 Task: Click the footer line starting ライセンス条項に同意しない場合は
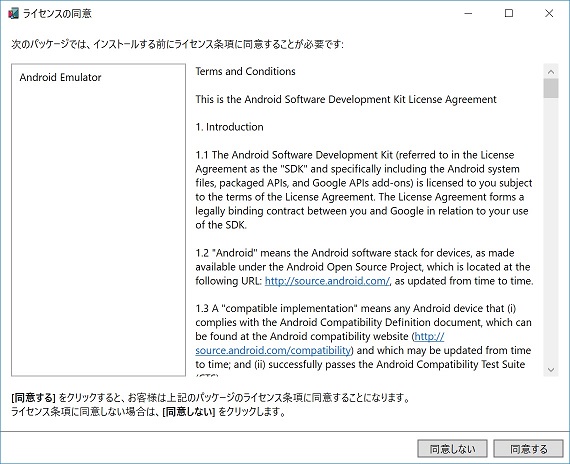[x=148, y=412]
